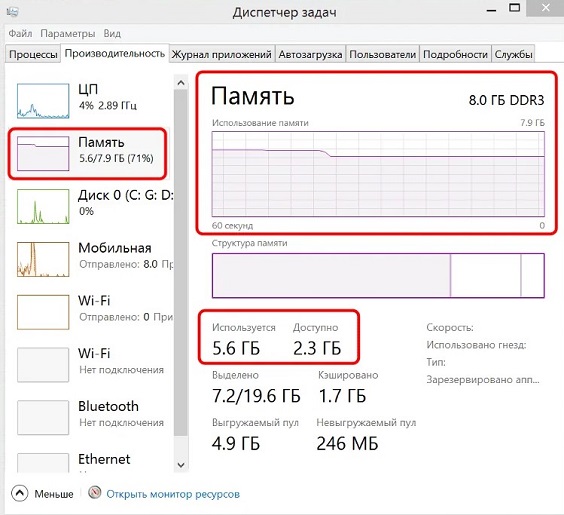
Task: Switch to the Автозагрузка tab
Action: [x=310, y=54]
